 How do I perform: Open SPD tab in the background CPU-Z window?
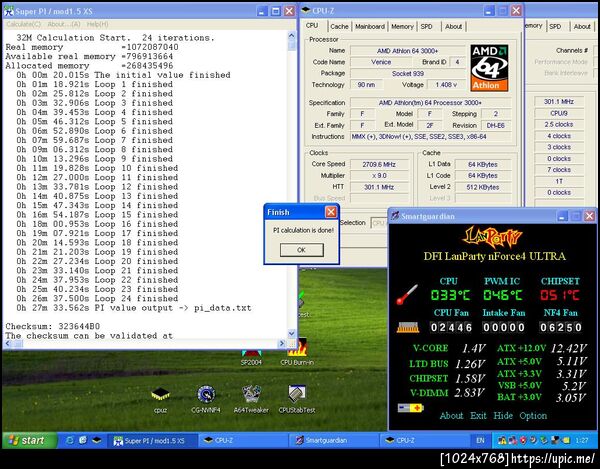click(555, 26)
